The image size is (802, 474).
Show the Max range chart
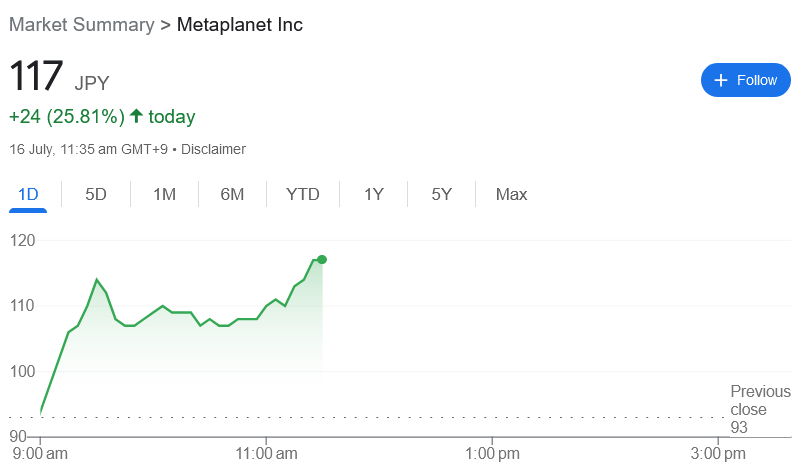pyautogui.click(x=511, y=194)
